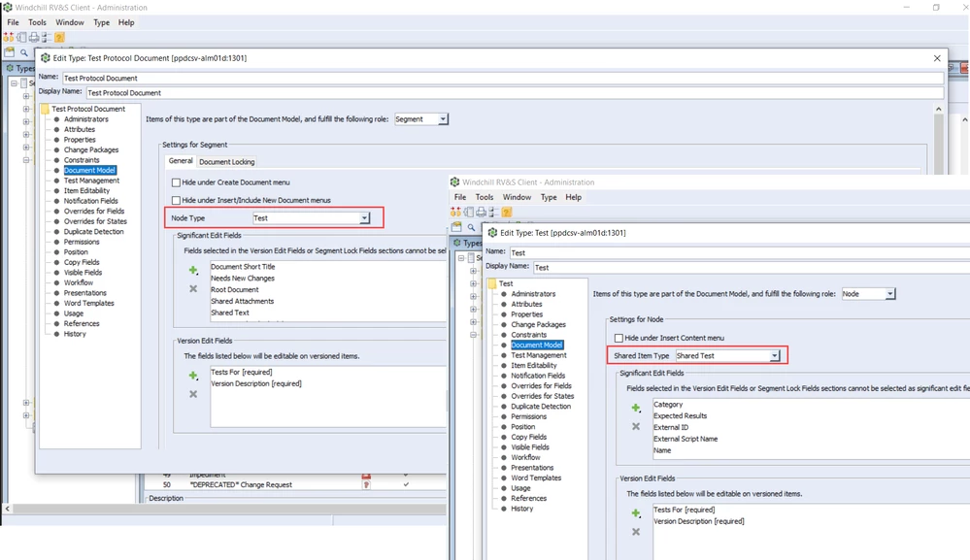
Task: Open the Tools menu in the left main window
Action: 37,22
